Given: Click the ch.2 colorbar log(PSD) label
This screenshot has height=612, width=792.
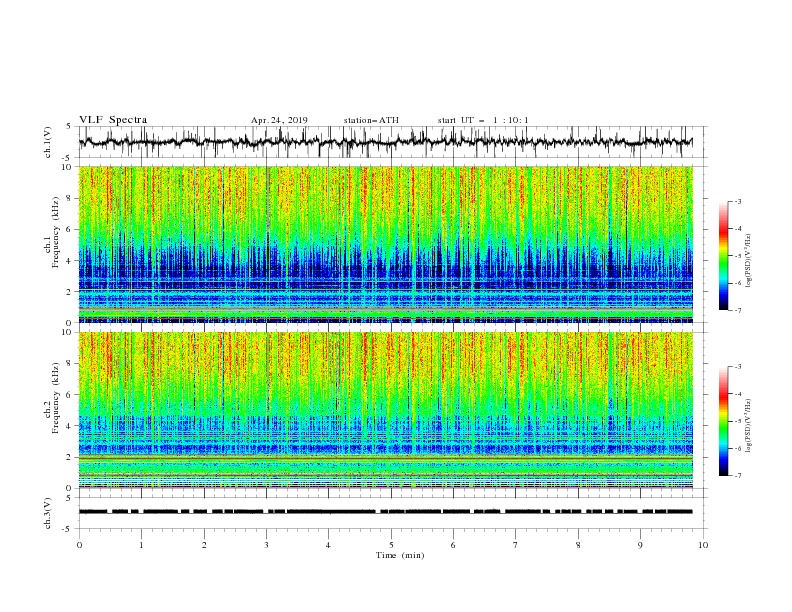Looking at the screenshot, I should (750, 426).
